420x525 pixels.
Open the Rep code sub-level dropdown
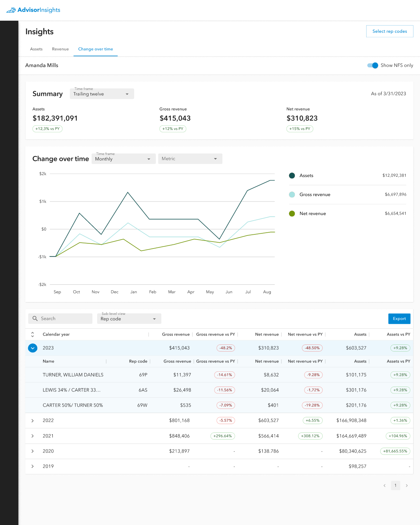click(x=129, y=319)
